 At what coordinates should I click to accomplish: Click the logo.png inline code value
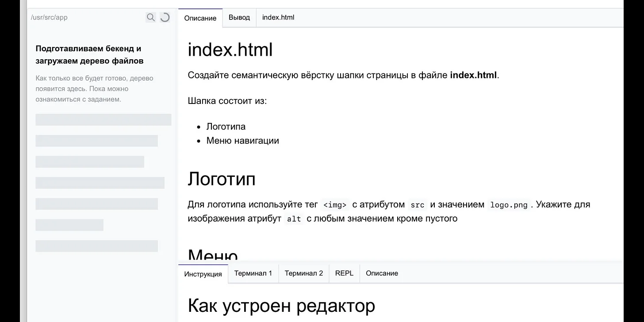pos(509,205)
